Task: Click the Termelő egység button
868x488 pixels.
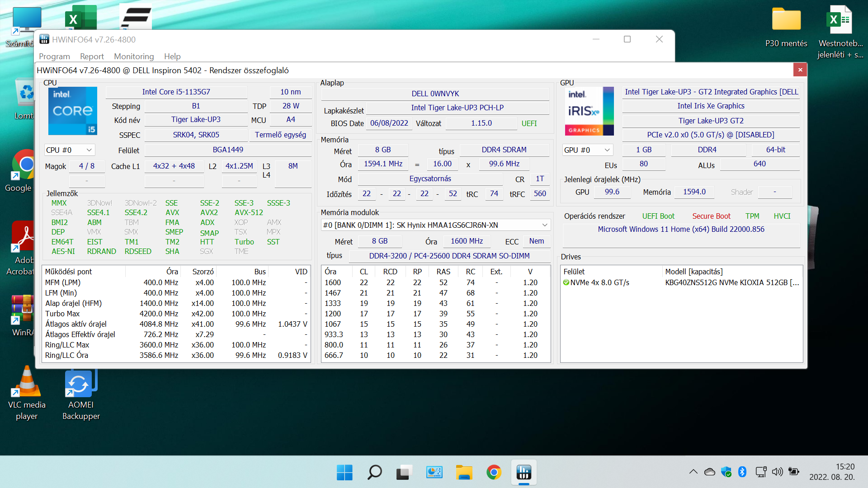Action: 280,135
